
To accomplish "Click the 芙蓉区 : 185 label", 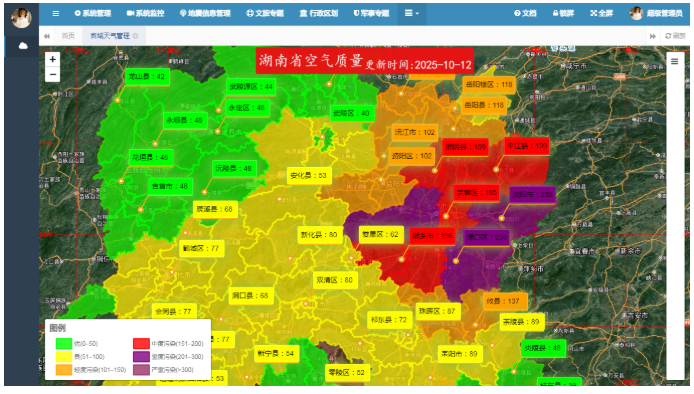I will [477, 193].
